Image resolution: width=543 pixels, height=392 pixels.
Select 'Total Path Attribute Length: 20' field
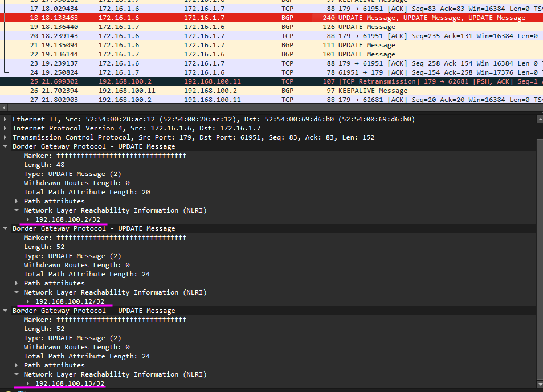pyautogui.click(x=87, y=192)
